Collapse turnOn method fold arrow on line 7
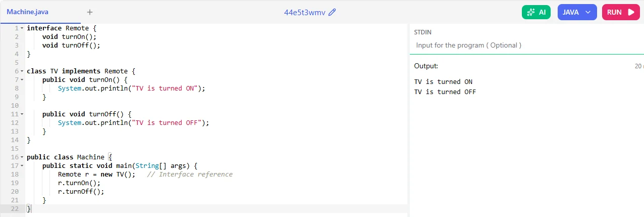Viewport: 644px width, 217px height. (x=22, y=80)
